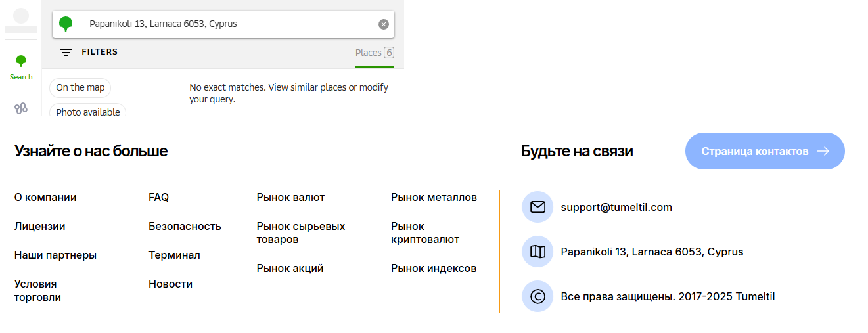
Task: Toggle the On the map filter chip
Action: click(x=80, y=87)
